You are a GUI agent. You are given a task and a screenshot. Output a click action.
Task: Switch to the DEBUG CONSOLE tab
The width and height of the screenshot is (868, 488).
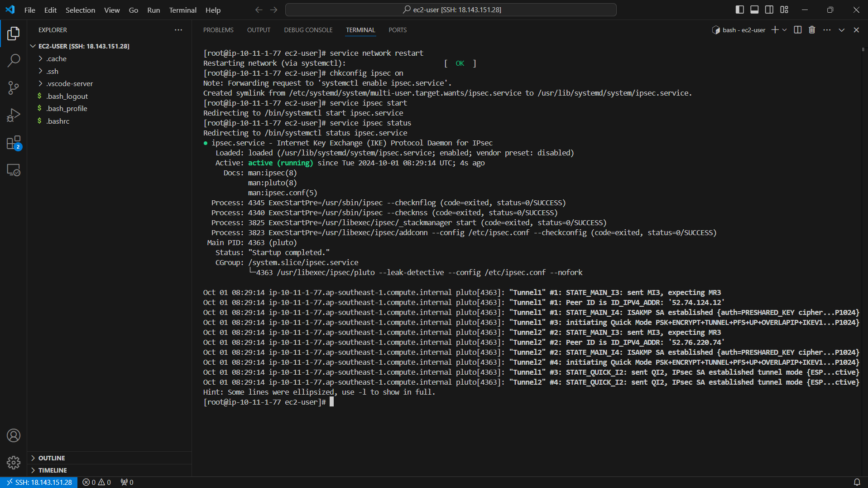308,30
